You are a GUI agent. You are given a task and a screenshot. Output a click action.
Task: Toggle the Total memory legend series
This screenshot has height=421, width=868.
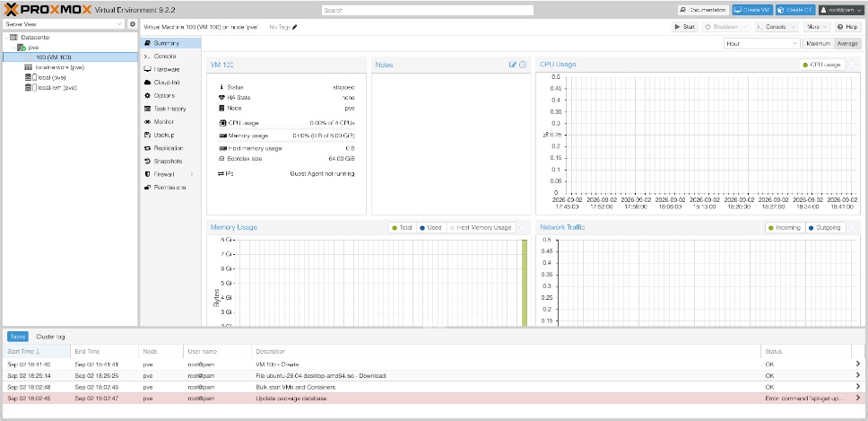pos(403,227)
